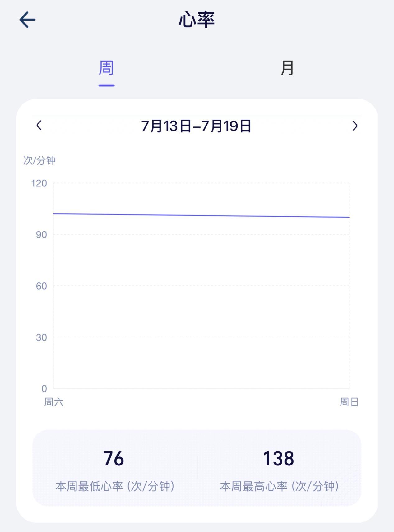Tap the middle of the heart rate line
This screenshot has width=394, height=532.
pyautogui.click(x=201, y=215)
